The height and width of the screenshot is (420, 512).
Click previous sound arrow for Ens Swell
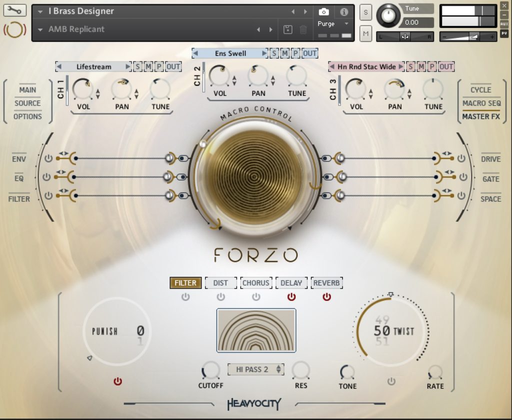click(x=195, y=53)
